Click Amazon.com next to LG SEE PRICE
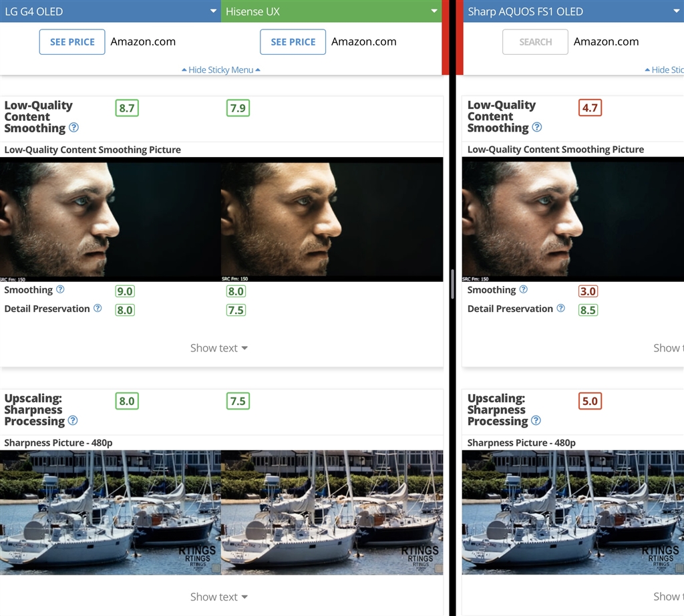 (143, 42)
